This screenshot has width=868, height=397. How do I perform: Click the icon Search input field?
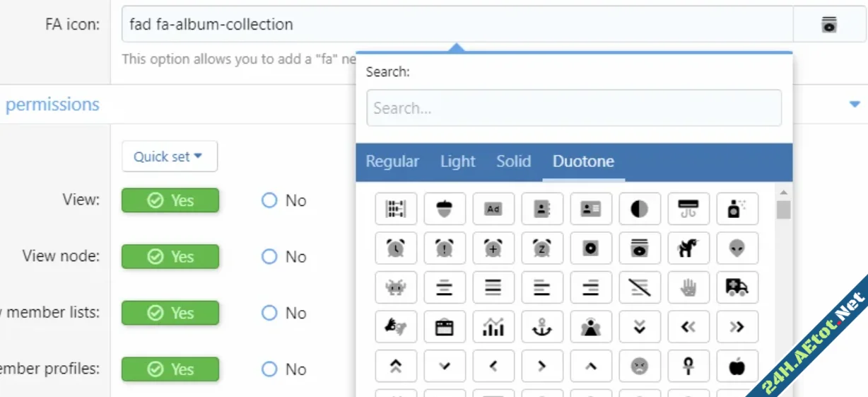click(x=573, y=108)
